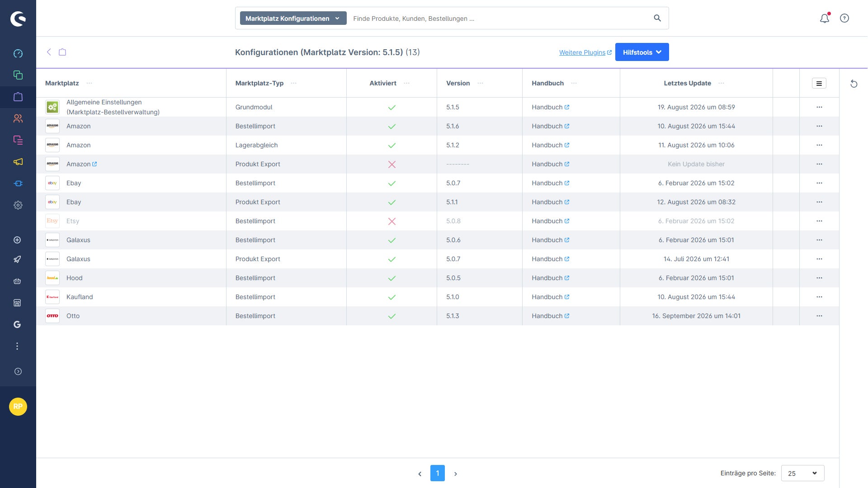Viewport: 868px width, 488px height.
Task: Go back with the left arrow icon
Action: 49,52
